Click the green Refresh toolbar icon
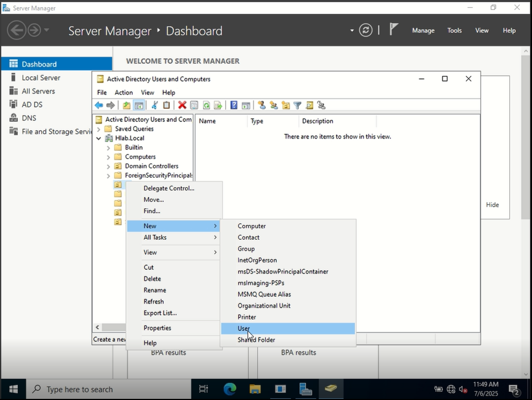Viewport: 532px width, 400px height. pos(206,105)
